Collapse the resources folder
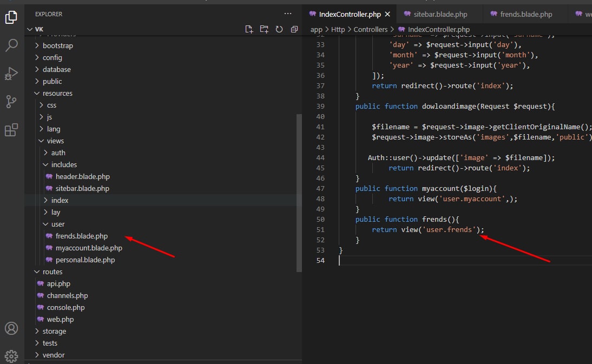The width and height of the screenshot is (592, 364). pos(57,93)
